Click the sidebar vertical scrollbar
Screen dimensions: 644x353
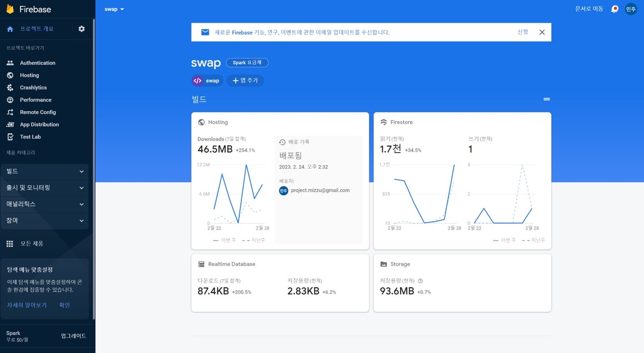tap(94, 169)
